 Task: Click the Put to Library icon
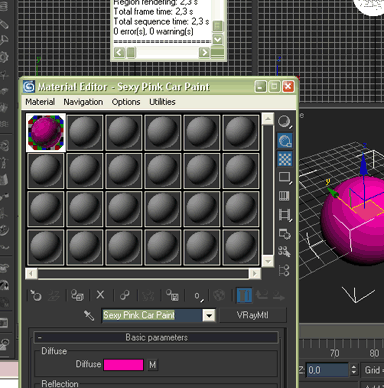(x=172, y=295)
